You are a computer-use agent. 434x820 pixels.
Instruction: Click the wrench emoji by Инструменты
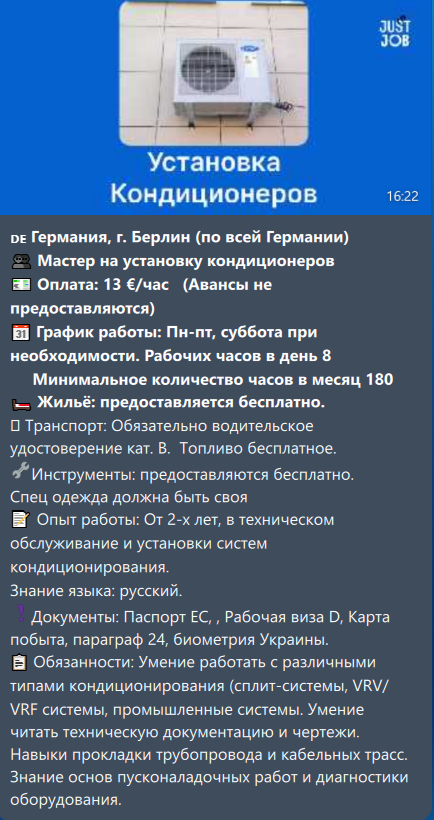point(20,472)
